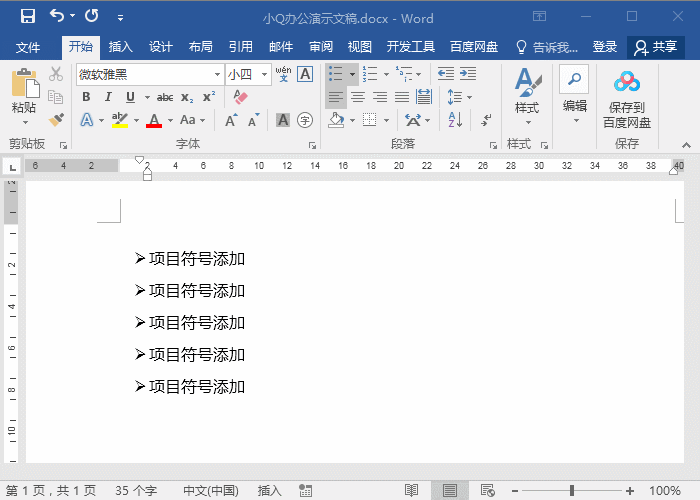Increase the paragraph indent
The height and width of the screenshot is (500, 700).
(x=467, y=73)
